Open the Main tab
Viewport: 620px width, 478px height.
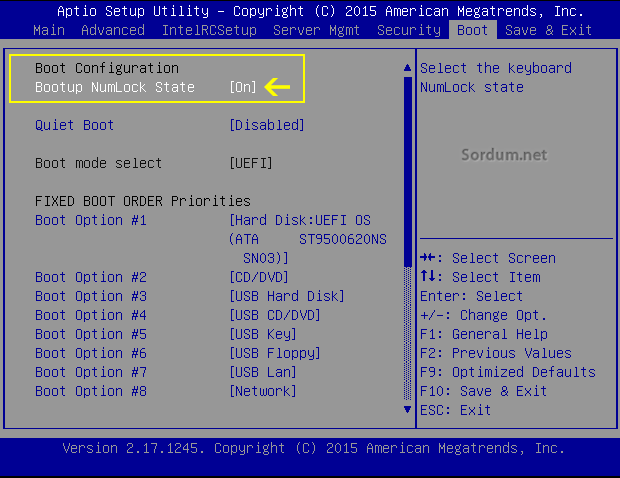[x=49, y=30]
